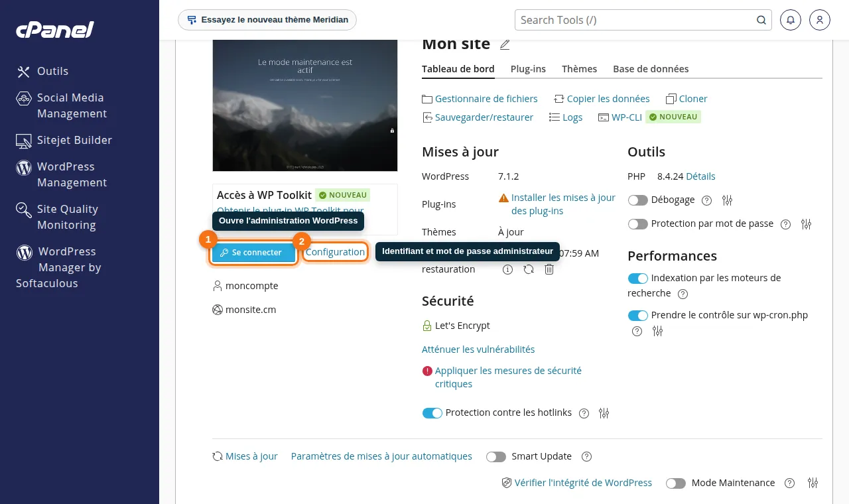Try the new Meridian theme button
This screenshot has height=504, width=849.
[267, 20]
